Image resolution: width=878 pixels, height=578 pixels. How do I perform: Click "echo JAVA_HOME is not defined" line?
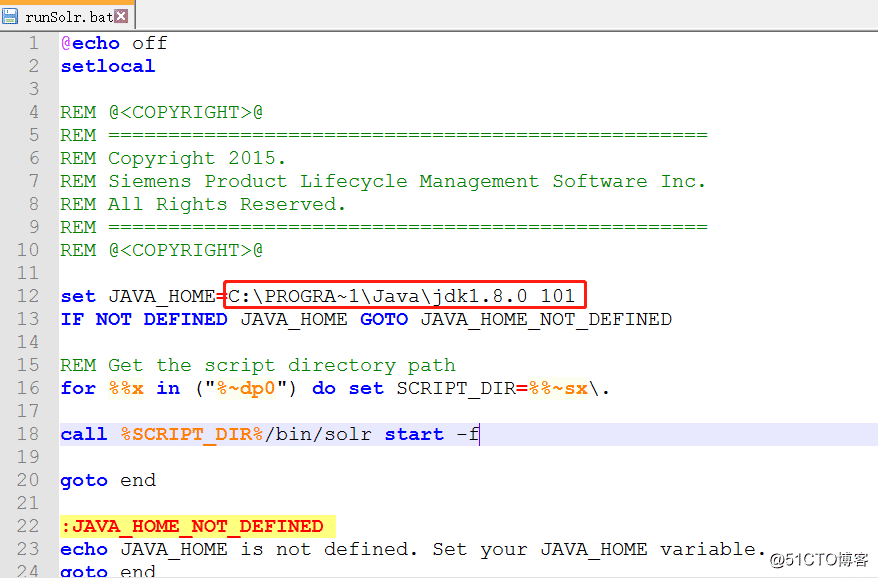click(412, 549)
